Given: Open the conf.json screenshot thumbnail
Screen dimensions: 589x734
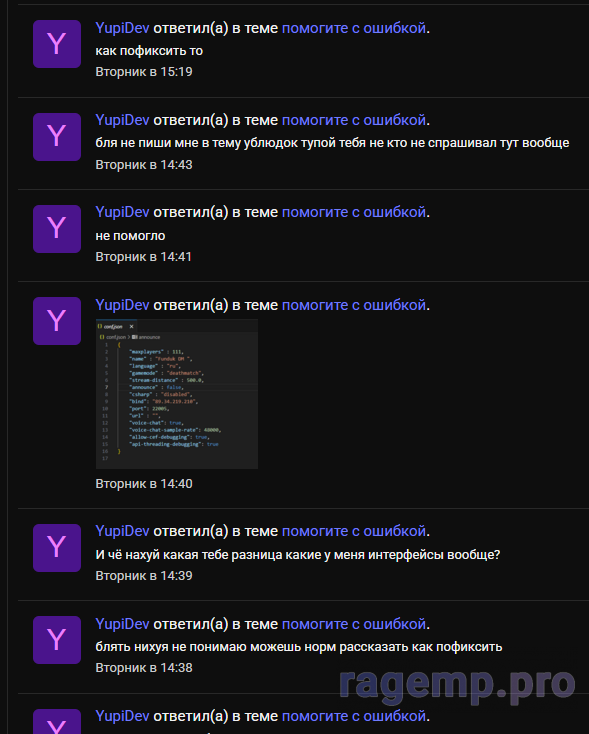Looking at the screenshot, I should 177,394.
